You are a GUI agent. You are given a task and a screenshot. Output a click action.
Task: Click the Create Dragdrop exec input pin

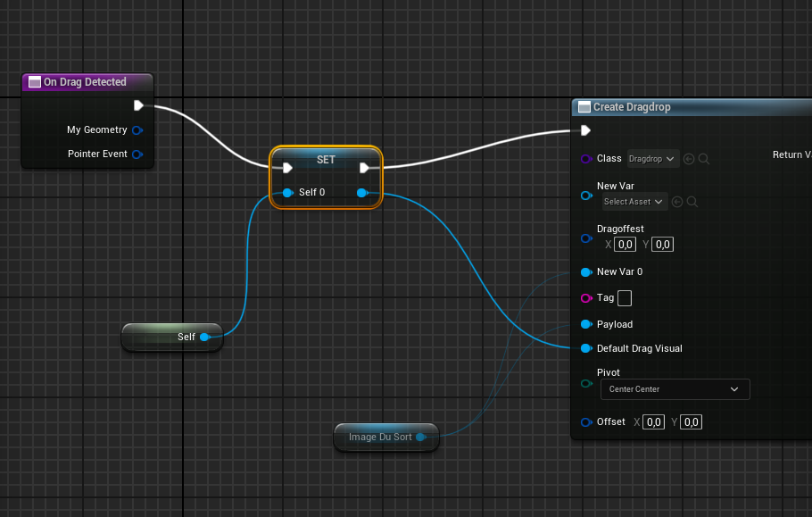pos(585,130)
